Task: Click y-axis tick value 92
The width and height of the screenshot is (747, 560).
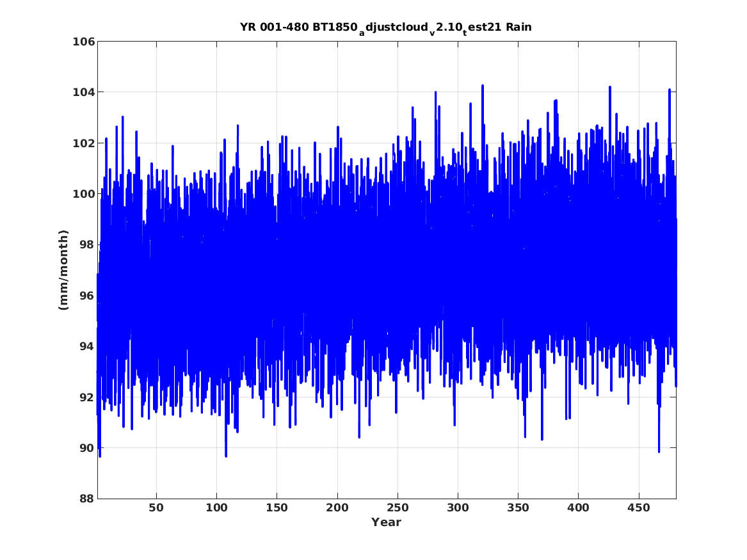Action: pyautogui.click(x=87, y=397)
